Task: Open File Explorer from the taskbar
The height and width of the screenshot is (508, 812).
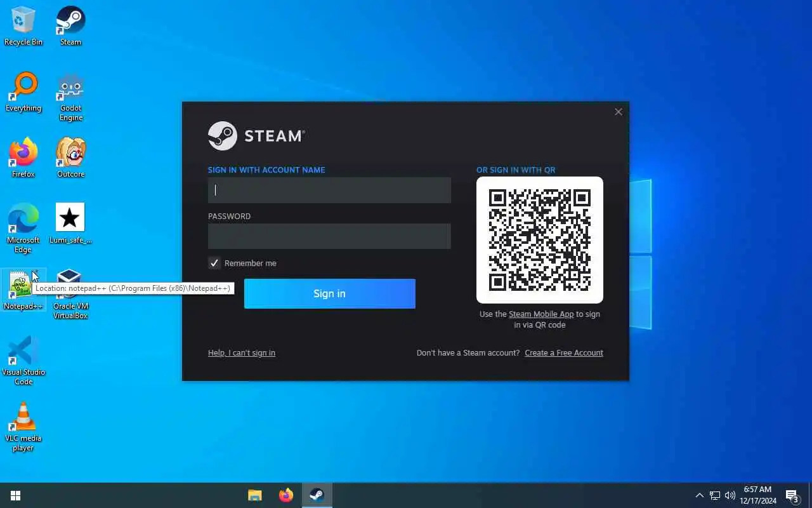Action: pos(255,495)
